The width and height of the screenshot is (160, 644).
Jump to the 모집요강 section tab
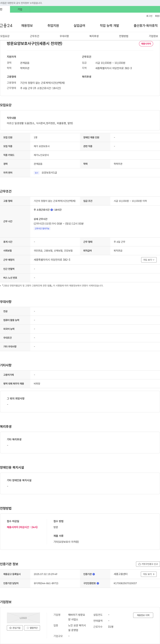[x=5, y=36]
